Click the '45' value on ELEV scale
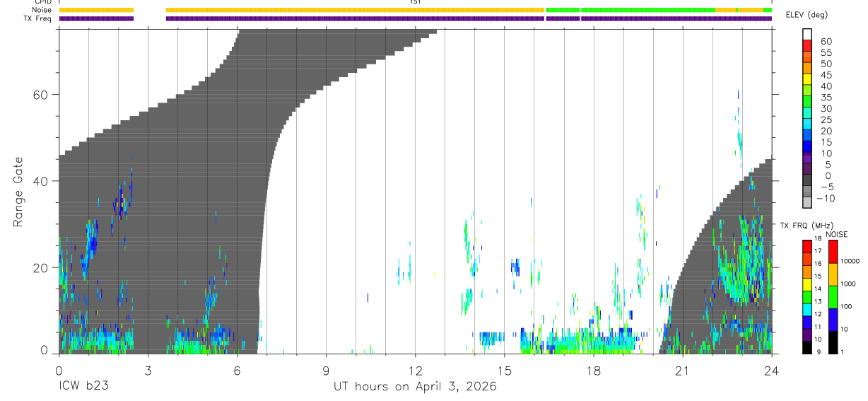868x401 pixels. point(826,75)
